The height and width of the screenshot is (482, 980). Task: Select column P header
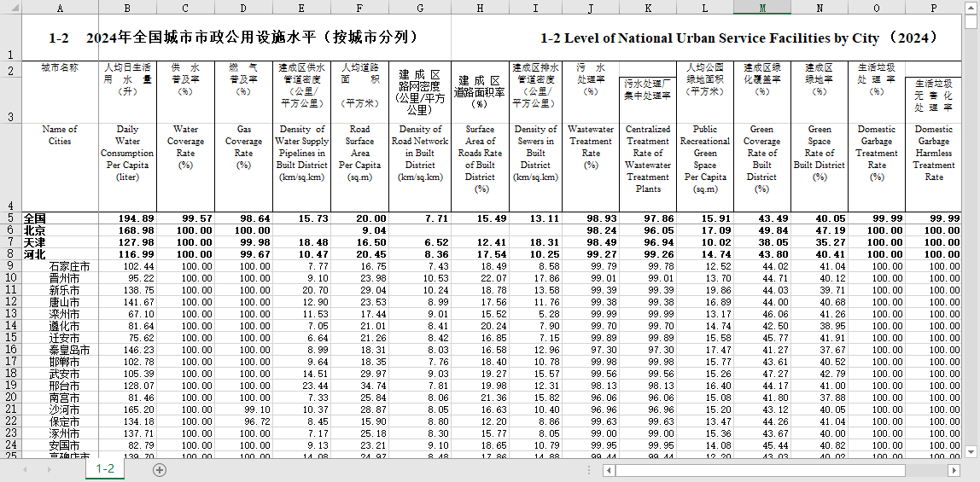click(934, 8)
